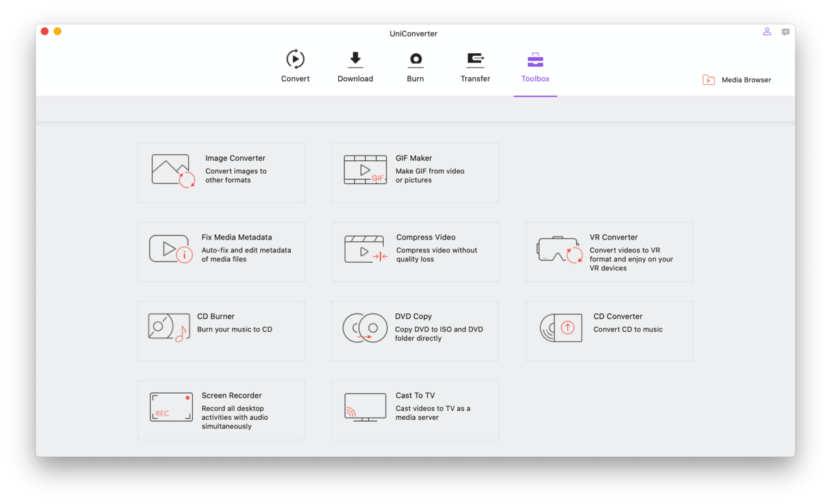Open the CD Burner title
This screenshot has width=831, height=504.
point(216,317)
